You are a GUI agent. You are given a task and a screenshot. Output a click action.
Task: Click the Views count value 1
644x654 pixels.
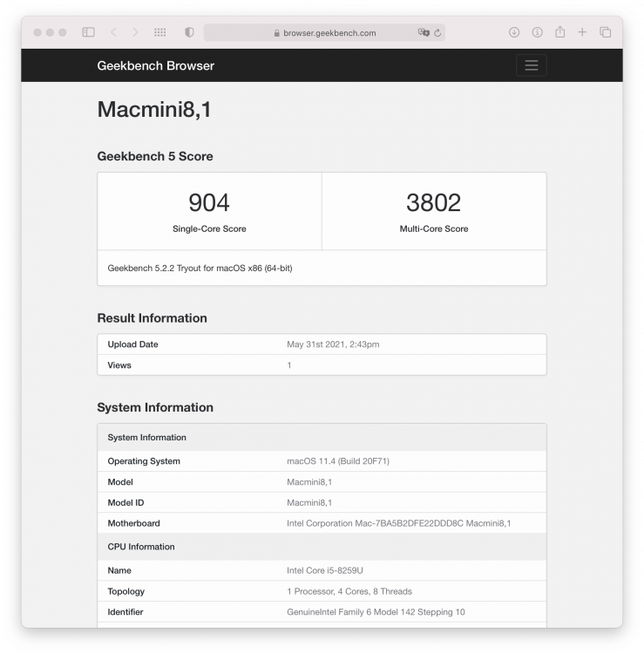pyautogui.click(x=288, y=365)
